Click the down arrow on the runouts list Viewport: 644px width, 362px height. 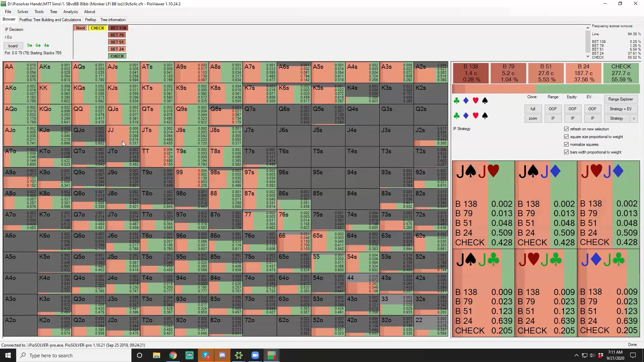588,56
